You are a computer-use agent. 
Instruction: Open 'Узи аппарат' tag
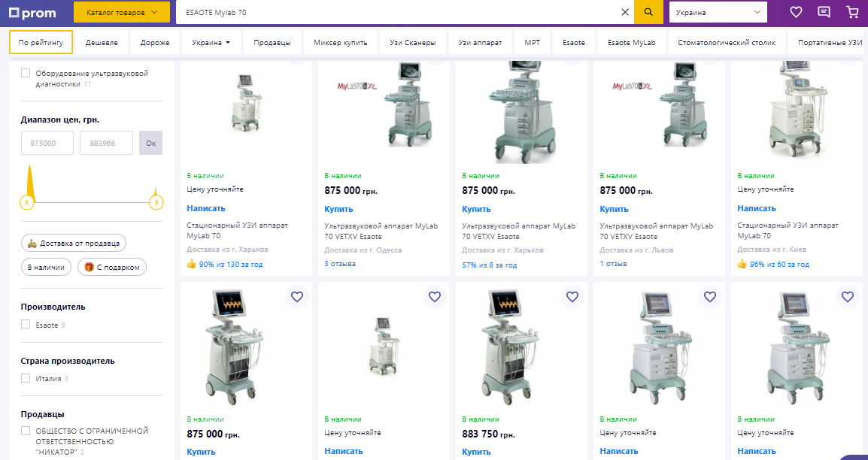480,43
